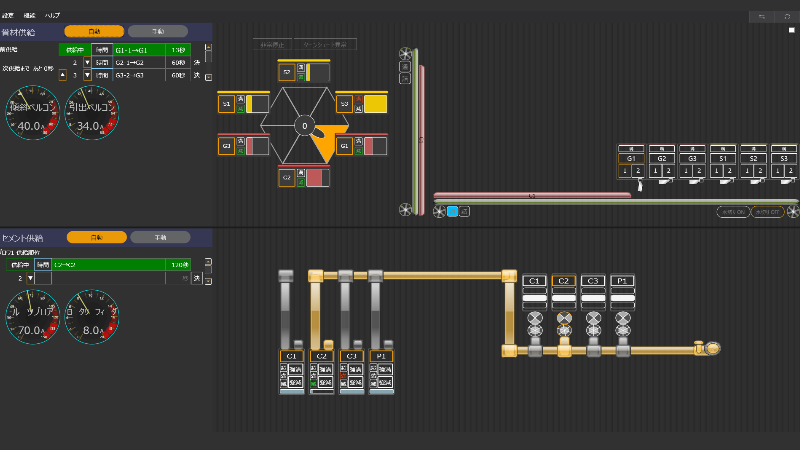Switch cement supply to manual mode
Viewport: 800px width, 450px height.
tap(160, 237)
